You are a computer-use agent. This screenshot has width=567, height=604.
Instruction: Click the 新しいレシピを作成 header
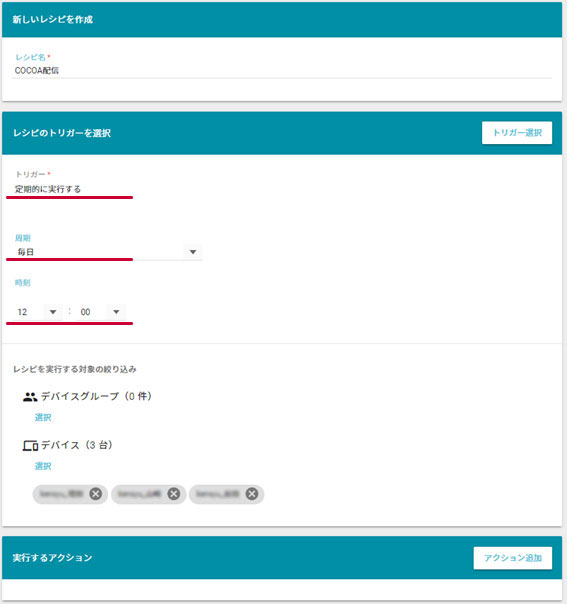point(53,19)
